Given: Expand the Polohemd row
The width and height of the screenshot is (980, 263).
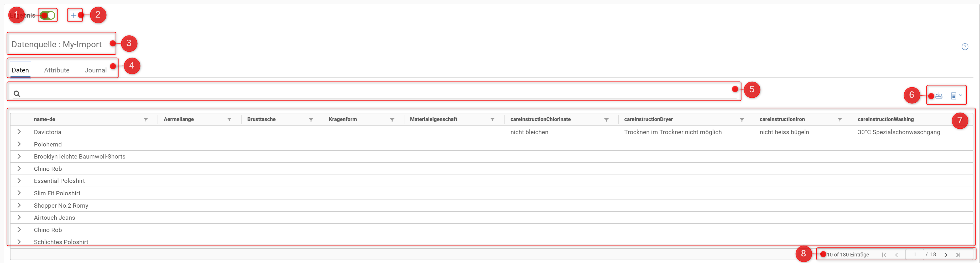Looking at the screenshot, I should point(19,144).
